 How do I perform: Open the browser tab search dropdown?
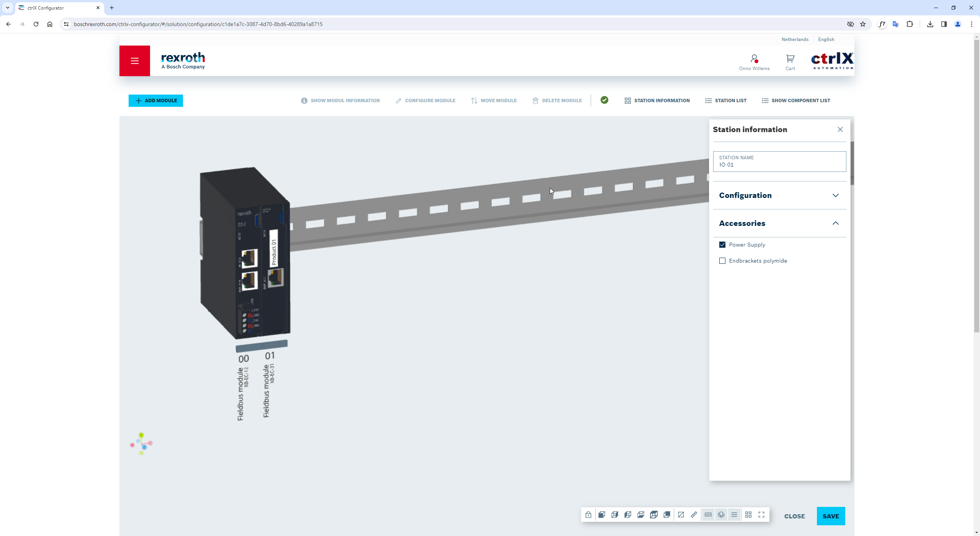point(7,8)
